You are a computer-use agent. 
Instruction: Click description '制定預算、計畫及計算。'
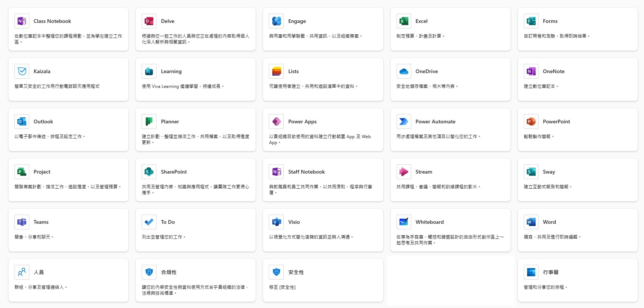click(x=421, y=36)
